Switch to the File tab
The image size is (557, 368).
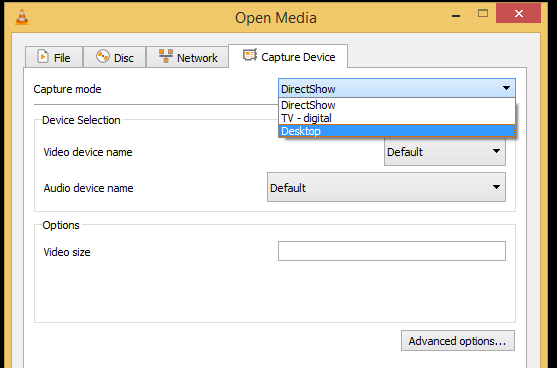[x=54, y=57]
